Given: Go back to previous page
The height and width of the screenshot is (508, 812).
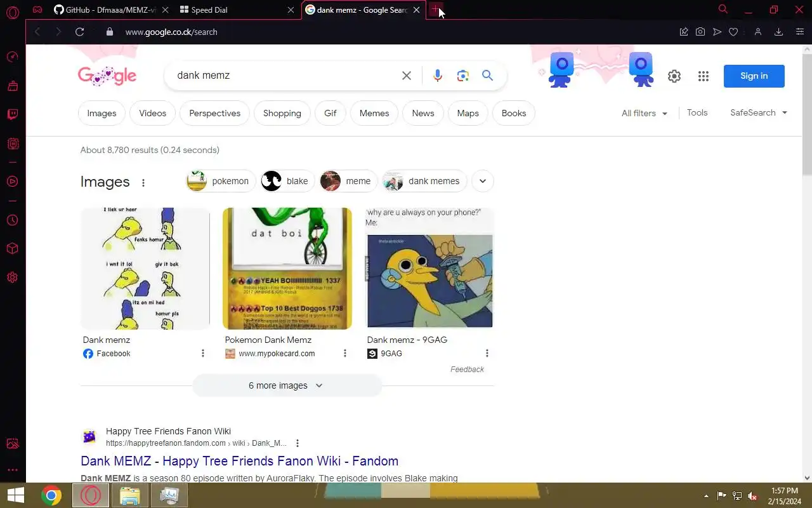Looking at the screenshot, I should click(37, 32).
